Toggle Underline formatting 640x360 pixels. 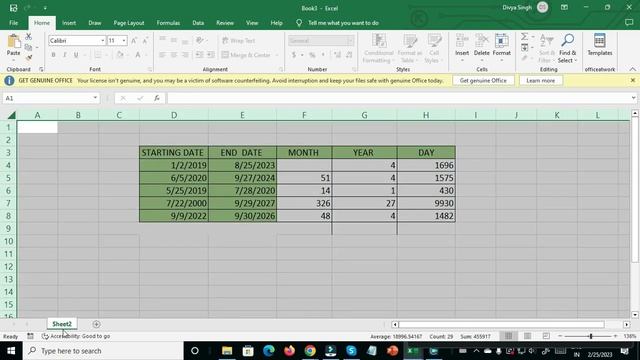click(76, 55)
